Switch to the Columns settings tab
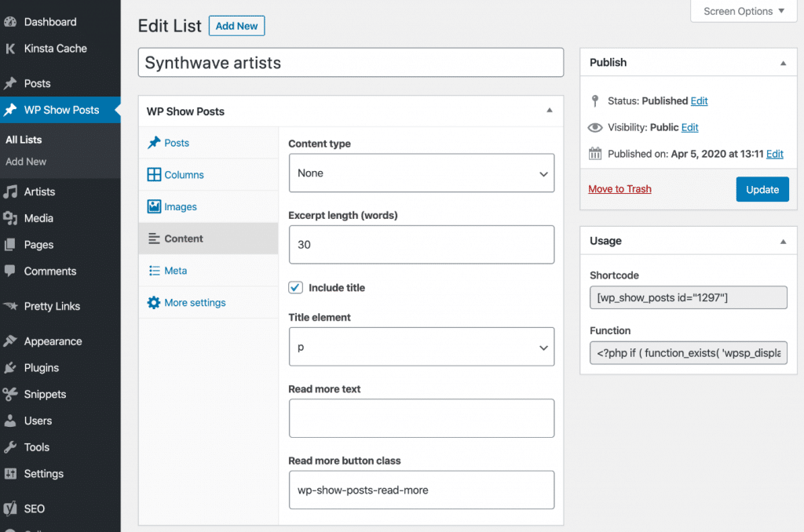Viewport: 804px width, 532px height. [x=208, y=175]
